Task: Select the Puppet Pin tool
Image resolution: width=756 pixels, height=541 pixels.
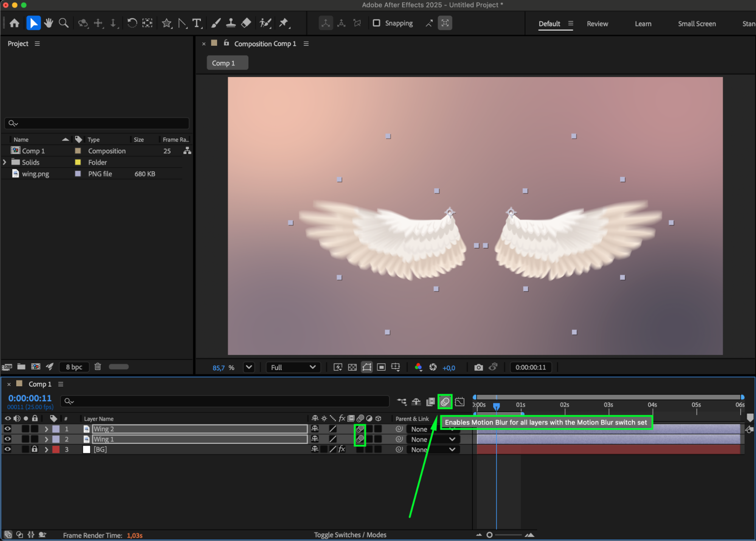Action: pos(284,23)
